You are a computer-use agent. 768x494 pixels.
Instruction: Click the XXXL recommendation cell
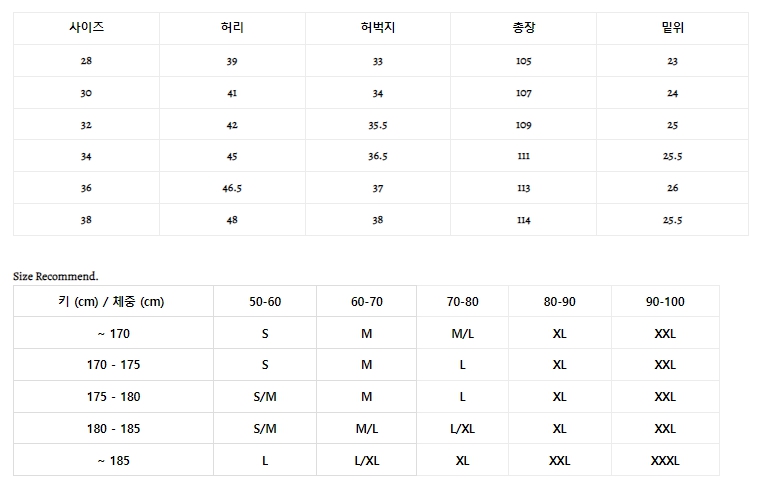[665, 461]
